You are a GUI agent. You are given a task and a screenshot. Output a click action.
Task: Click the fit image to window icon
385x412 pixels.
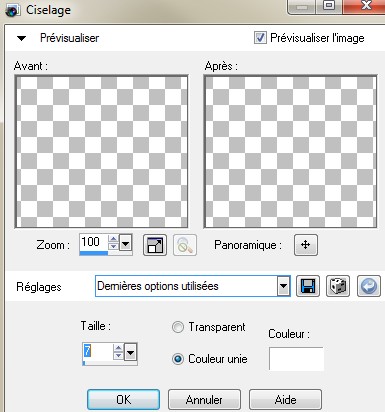[x=155, y=245]
